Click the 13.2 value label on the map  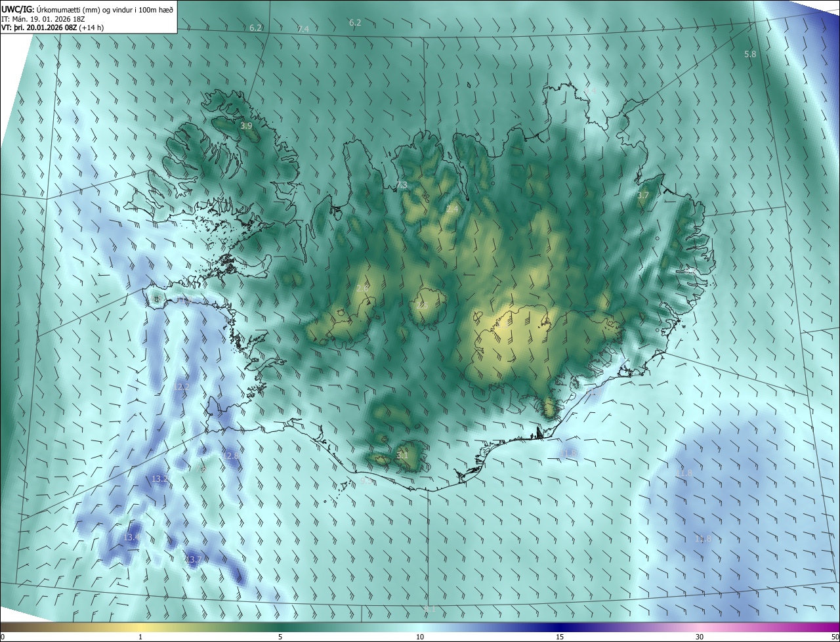(160, 479)
